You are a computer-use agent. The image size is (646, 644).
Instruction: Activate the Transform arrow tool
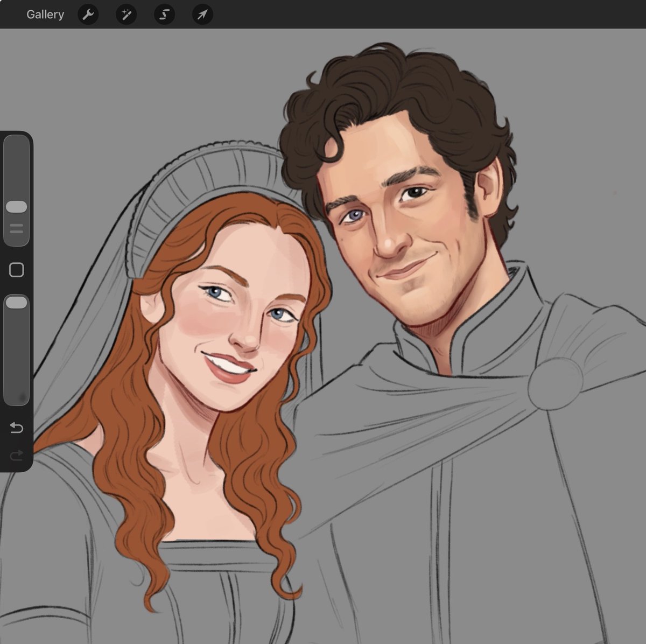(x=202, y=15)
